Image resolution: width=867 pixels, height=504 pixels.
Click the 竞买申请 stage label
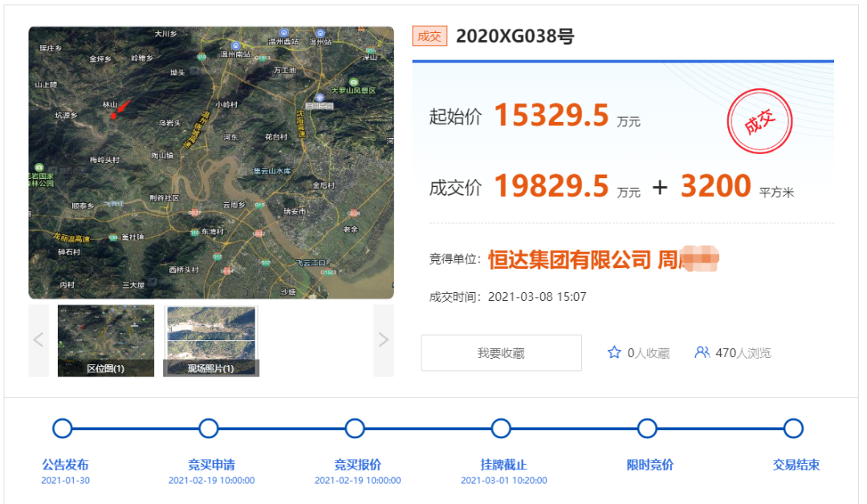211,465
